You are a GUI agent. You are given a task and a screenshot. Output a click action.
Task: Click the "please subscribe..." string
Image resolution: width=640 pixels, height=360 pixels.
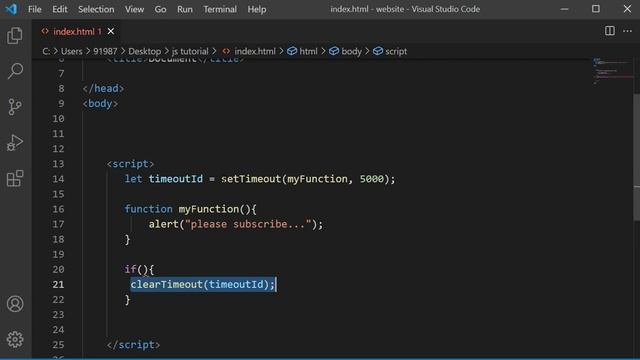point(248,224)
